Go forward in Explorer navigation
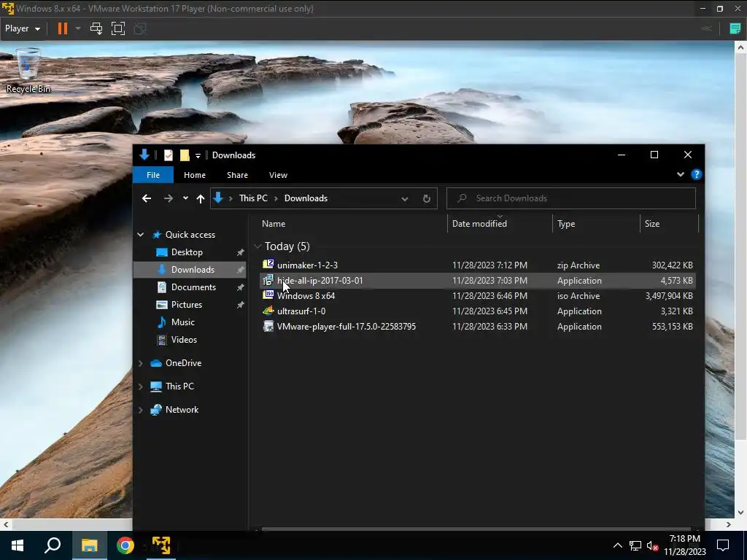 [169, 198]
